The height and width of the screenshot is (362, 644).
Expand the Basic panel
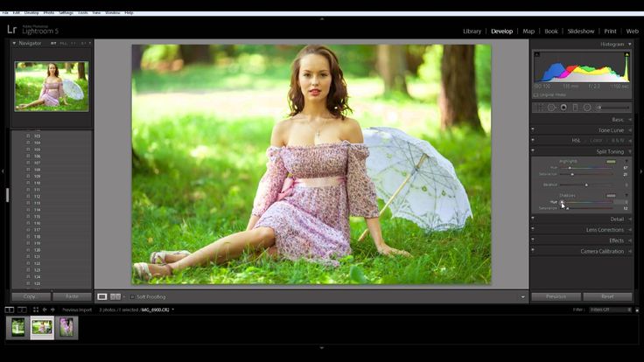click(630, 120)
